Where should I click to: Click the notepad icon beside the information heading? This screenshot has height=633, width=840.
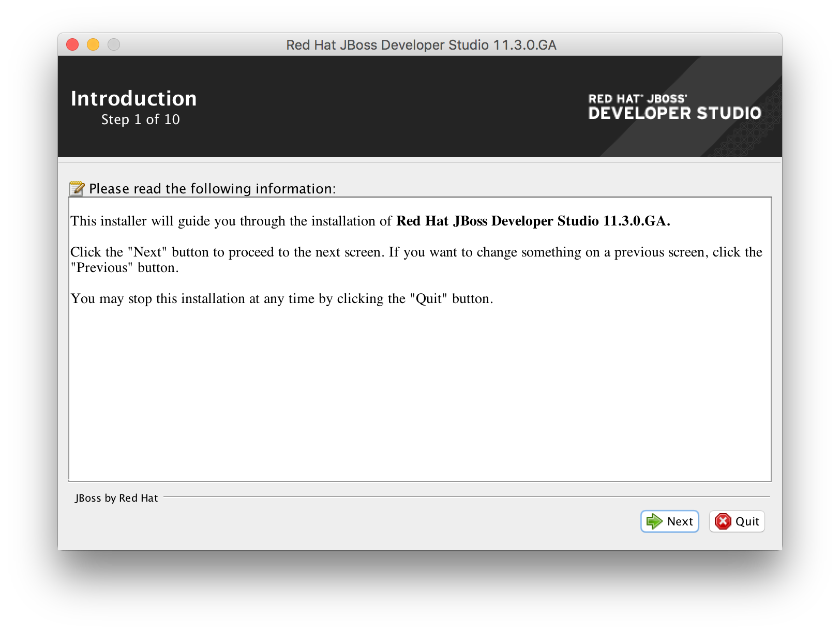tap(77, 189)
